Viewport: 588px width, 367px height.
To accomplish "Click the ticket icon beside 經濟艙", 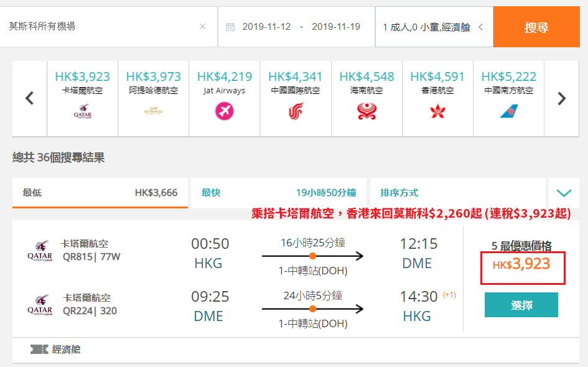I will [39, 350].
